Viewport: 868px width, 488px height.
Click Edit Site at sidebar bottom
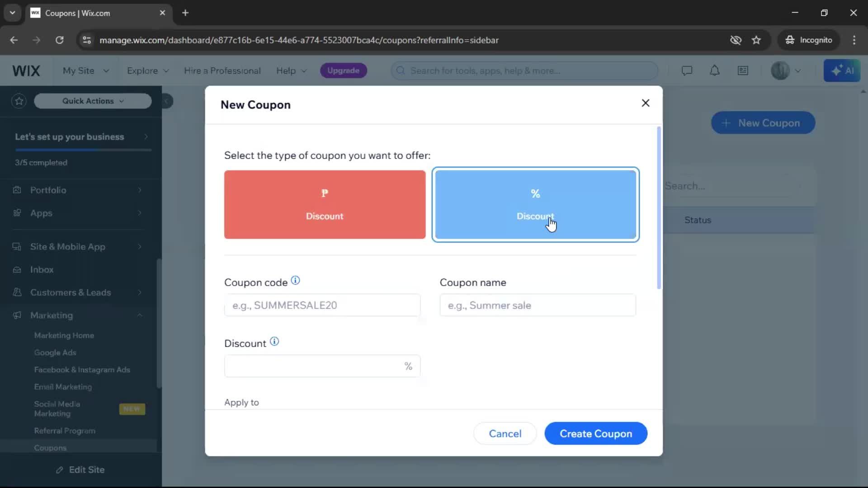tap(80, 469)
